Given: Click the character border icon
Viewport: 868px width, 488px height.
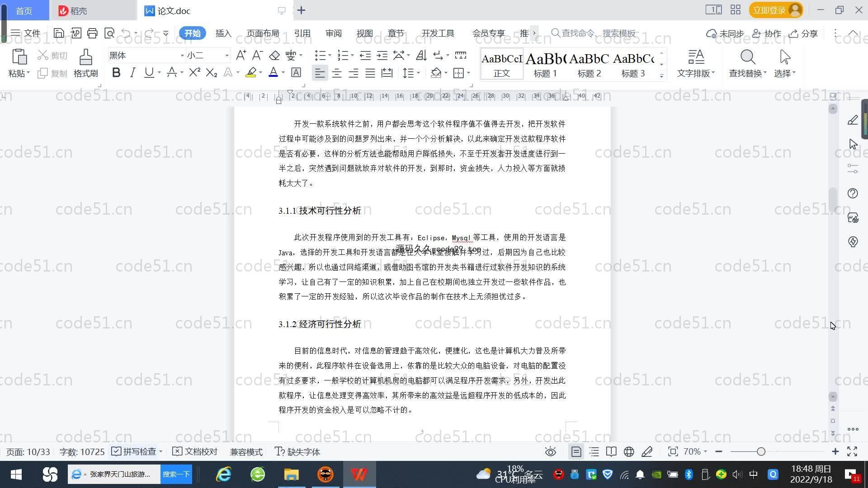Looking at the screenshot, I should click(x=296, y=72).
